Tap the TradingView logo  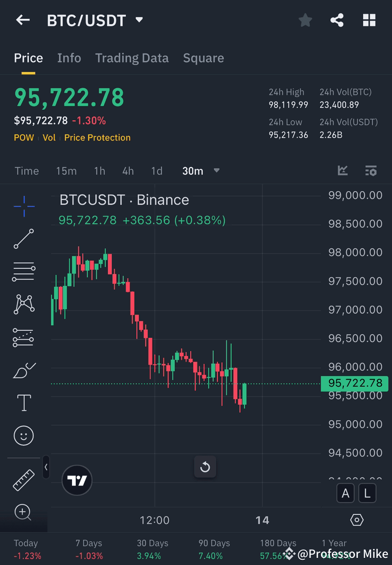tap(77, 480)
